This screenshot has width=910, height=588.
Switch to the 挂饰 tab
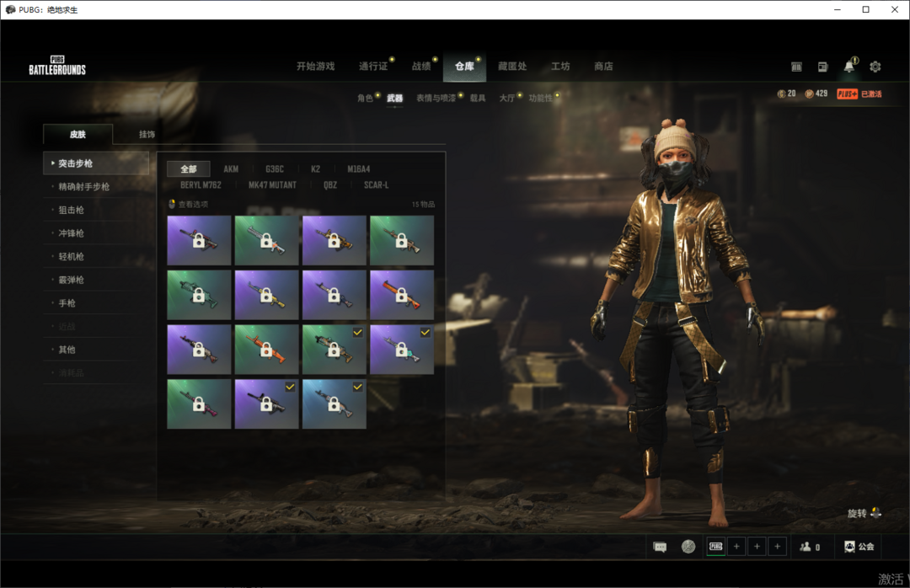tap(147, 134)
